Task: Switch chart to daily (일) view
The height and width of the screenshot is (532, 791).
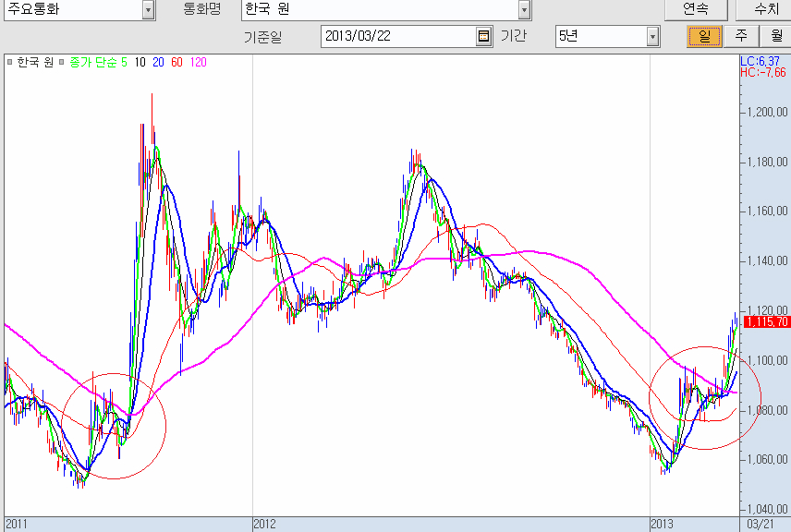Action: coord(704,37)
